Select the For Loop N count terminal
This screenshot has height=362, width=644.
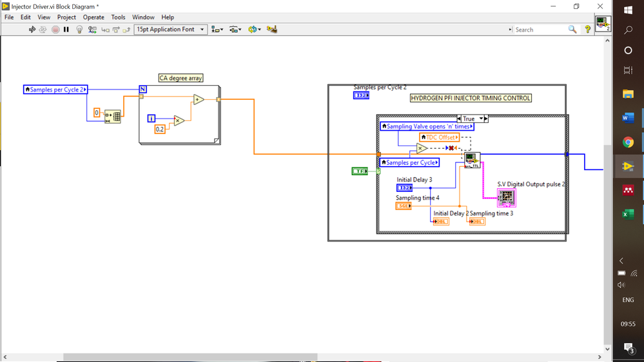(x=142, y=90)
